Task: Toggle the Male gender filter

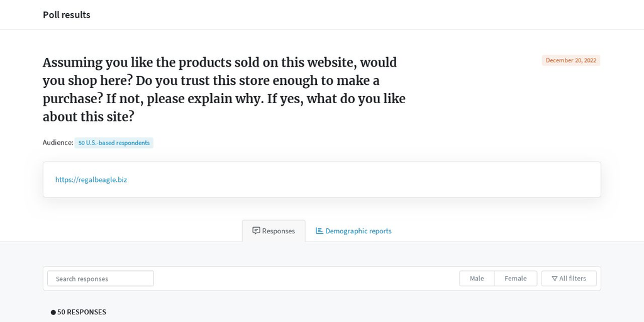Action: coord(477,279)
